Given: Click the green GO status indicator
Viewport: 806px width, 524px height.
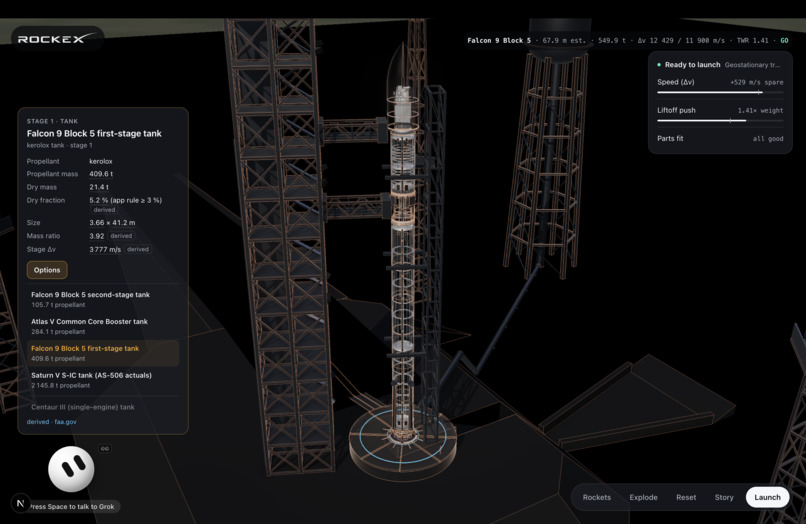Looking at the screenshot, I should tap(784, 40).
